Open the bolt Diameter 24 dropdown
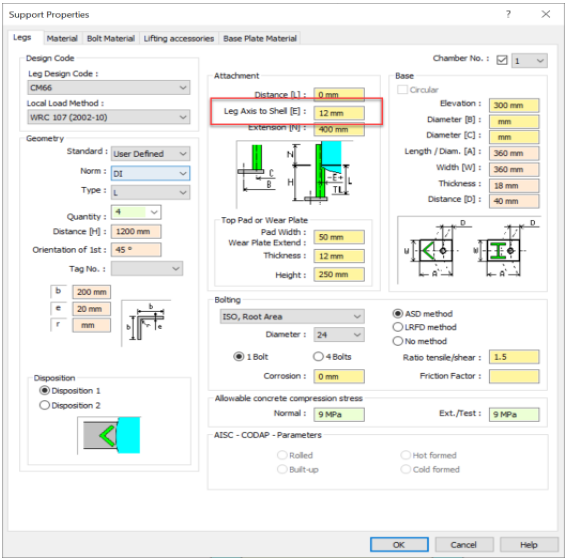The width and height of the screenshot is (567, 558). coord(339,335)
